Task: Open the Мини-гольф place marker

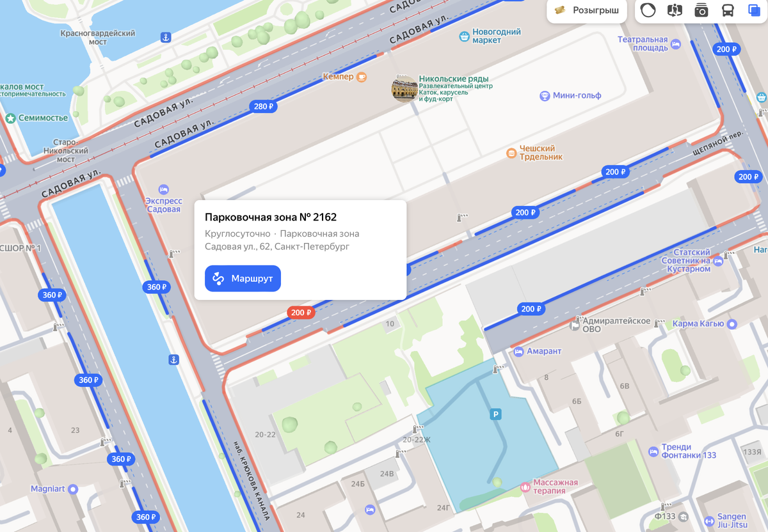Action: pyautogui.click(x=545, y=96)
